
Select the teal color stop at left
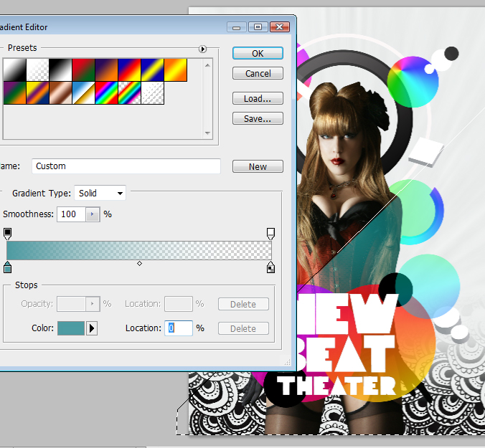tap(8, 267)
